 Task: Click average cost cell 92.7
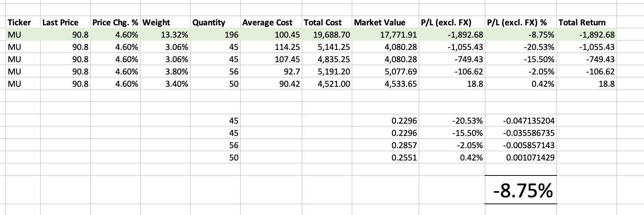271,72
